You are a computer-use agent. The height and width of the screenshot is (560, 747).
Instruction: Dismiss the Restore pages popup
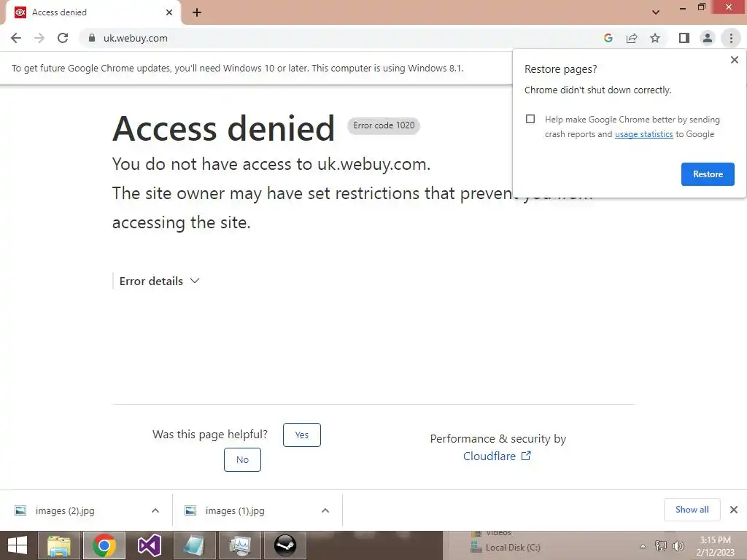[x=734, y=60]
